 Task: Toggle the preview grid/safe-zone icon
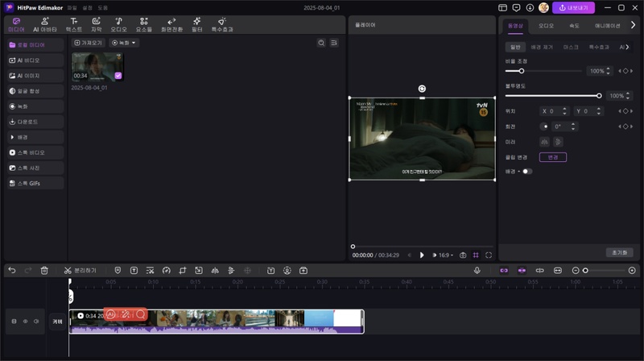tap(476, 255)
